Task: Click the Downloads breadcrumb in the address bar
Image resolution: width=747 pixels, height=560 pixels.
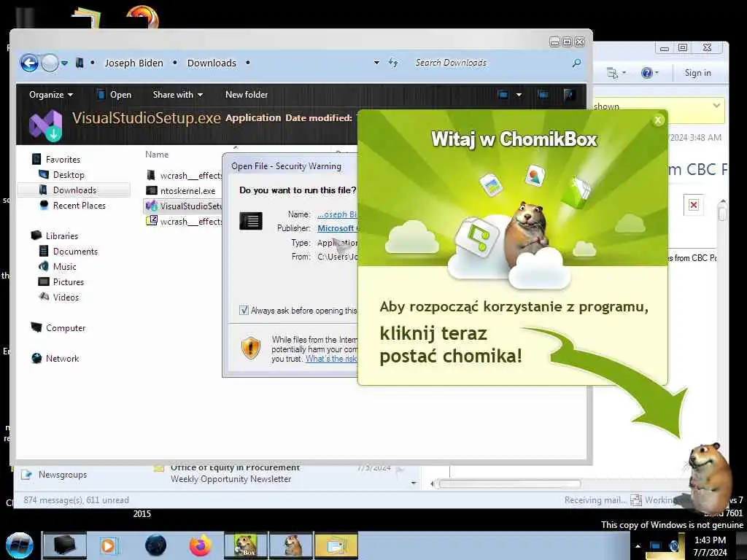Action: point(212,63)
